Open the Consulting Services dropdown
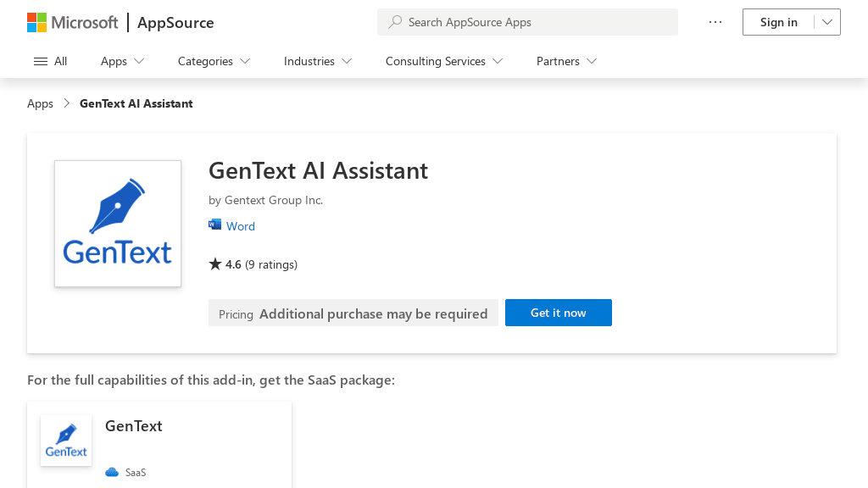Image resolution: width=868 pixels, height=488 pixels. [x=443, y=61]
